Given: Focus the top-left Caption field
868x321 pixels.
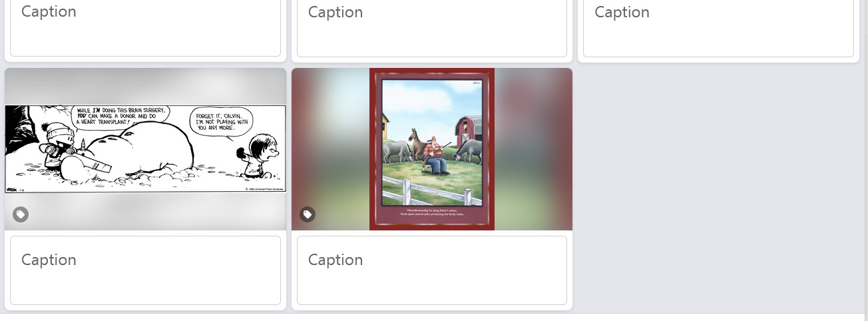Looking at the screenshot, I should pyautogui.click(x=145, y=28).
